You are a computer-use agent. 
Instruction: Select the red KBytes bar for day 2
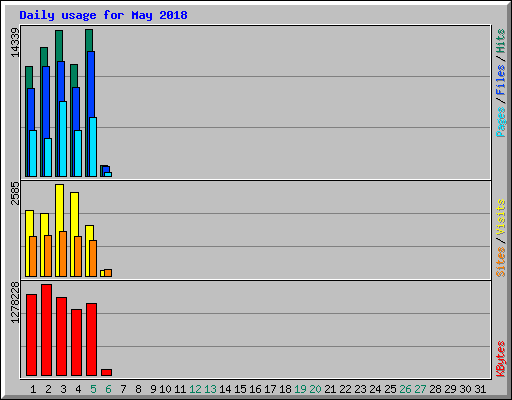(46, 330)
